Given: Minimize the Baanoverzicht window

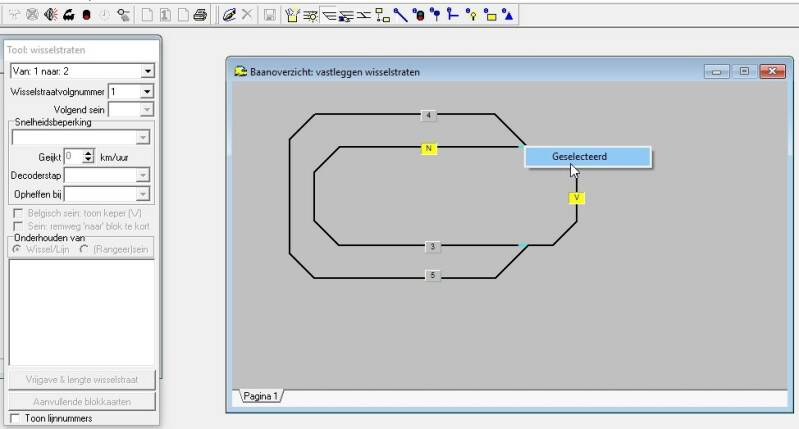Looking at the screenshot, I should click(x=716, y=71).
